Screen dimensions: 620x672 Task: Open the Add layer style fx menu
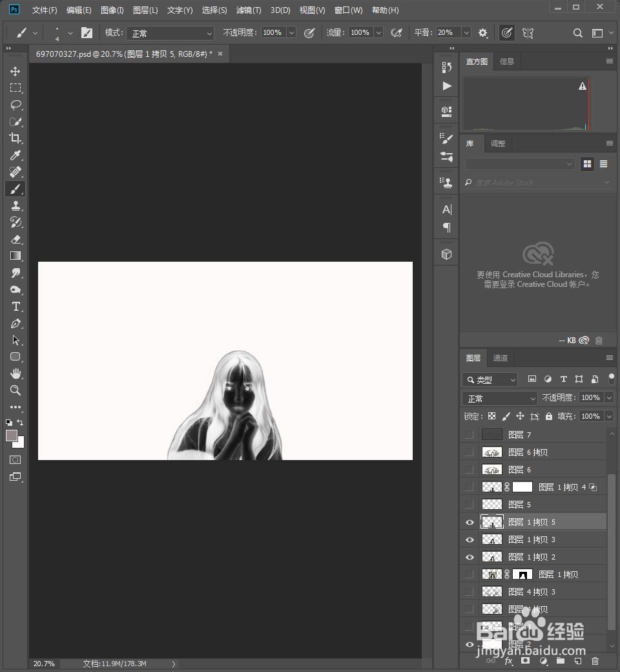click(509, 662)
